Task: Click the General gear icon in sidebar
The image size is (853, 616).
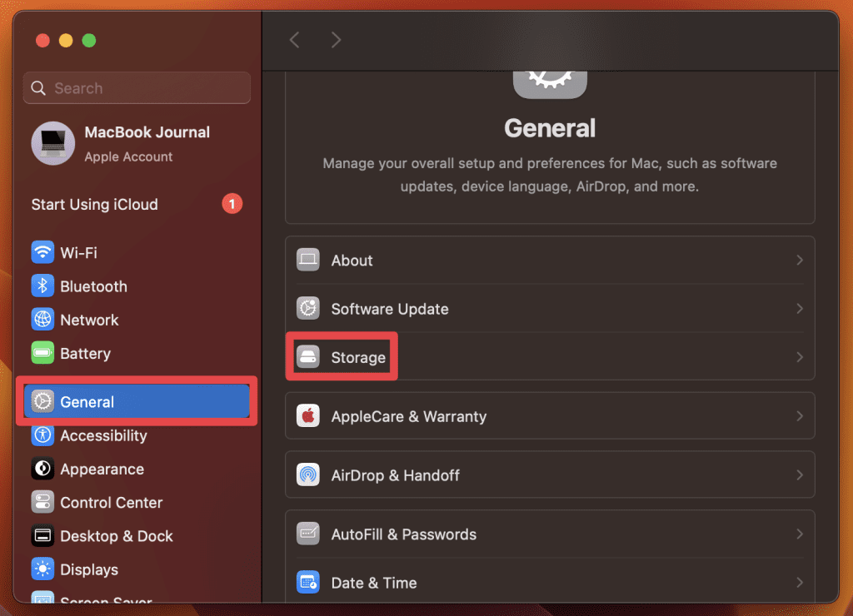Action: (x=42, y=401)
